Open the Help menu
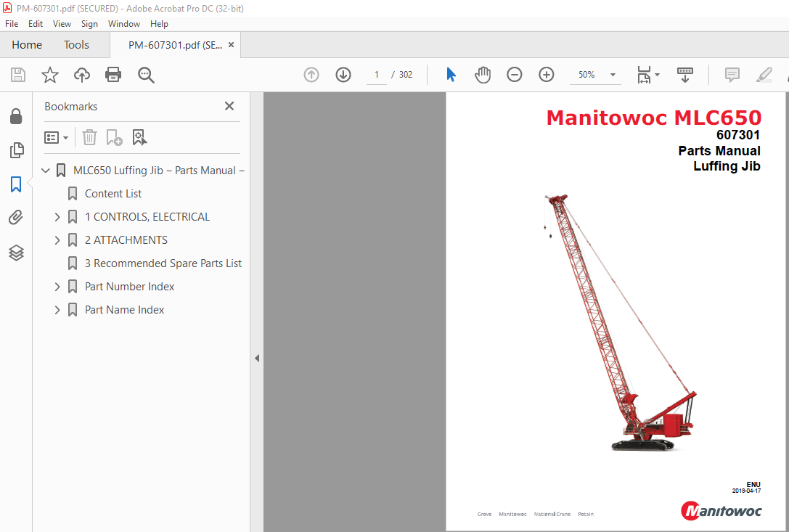 click(x=159, y=24)
